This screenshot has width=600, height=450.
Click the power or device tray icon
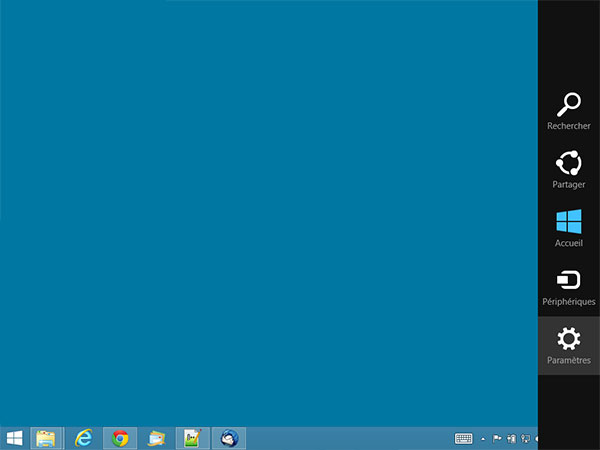pyautogui.click(x=511, y=438)
